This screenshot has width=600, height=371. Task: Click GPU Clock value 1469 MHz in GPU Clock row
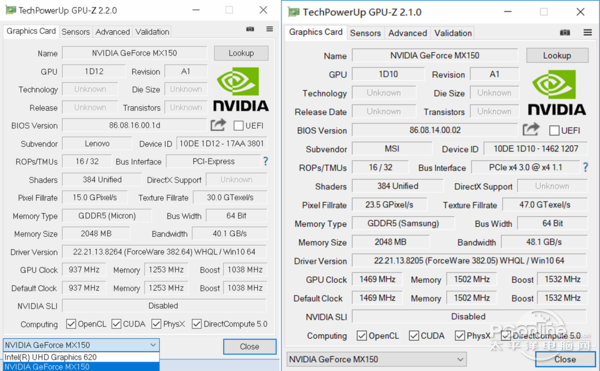[x=377, y=279]
